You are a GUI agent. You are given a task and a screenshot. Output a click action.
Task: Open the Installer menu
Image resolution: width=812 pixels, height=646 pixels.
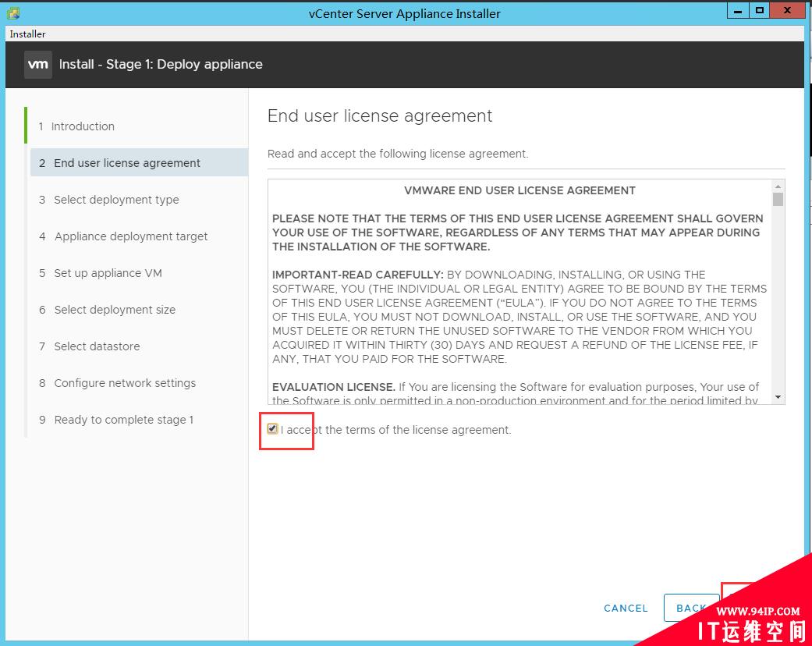[x=27, y=34]
